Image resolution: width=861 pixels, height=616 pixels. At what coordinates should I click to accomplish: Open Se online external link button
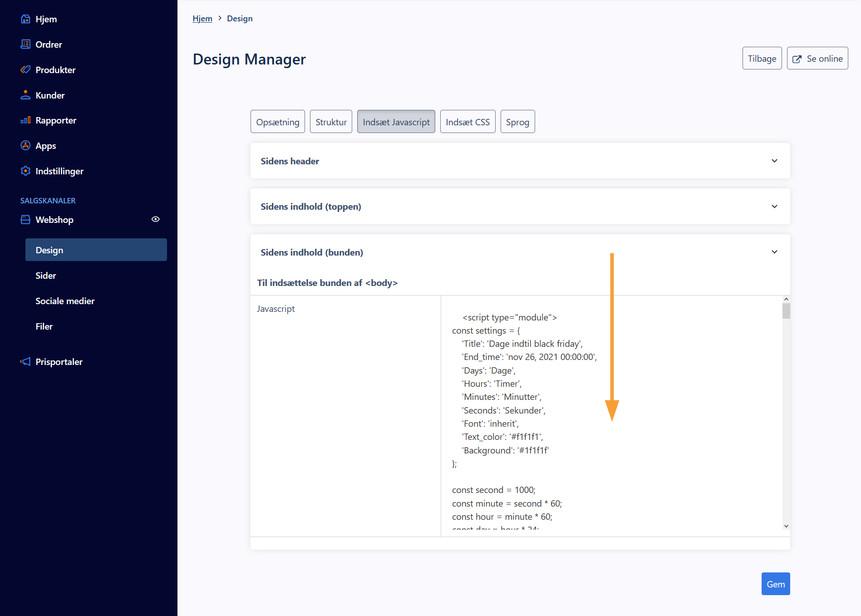(817, 59)
